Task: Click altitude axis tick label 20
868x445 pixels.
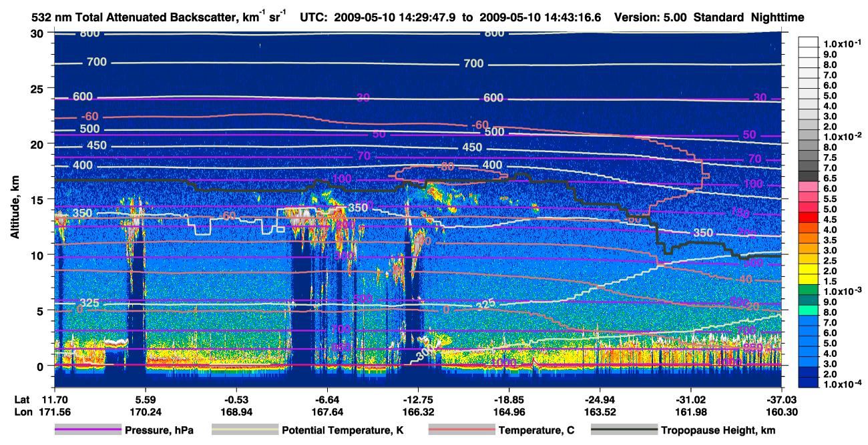Action: [x=39, y=143]
